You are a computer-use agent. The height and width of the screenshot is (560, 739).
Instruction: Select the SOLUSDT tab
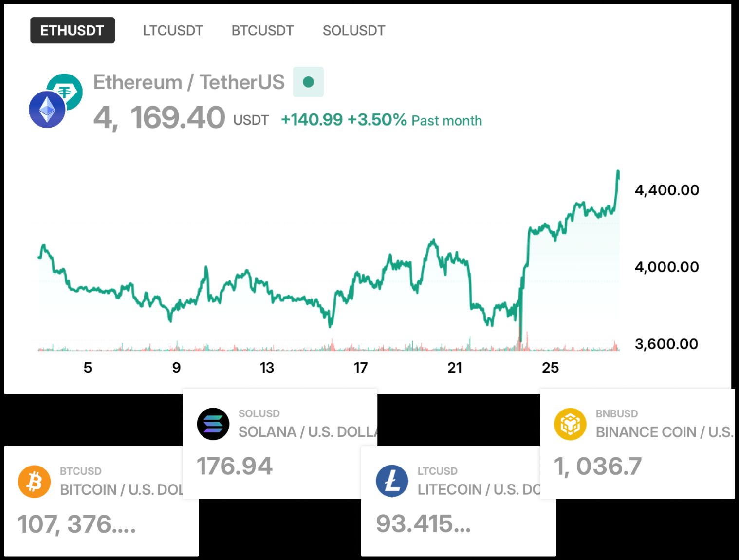pyautogui.click(x=353, y=30)
